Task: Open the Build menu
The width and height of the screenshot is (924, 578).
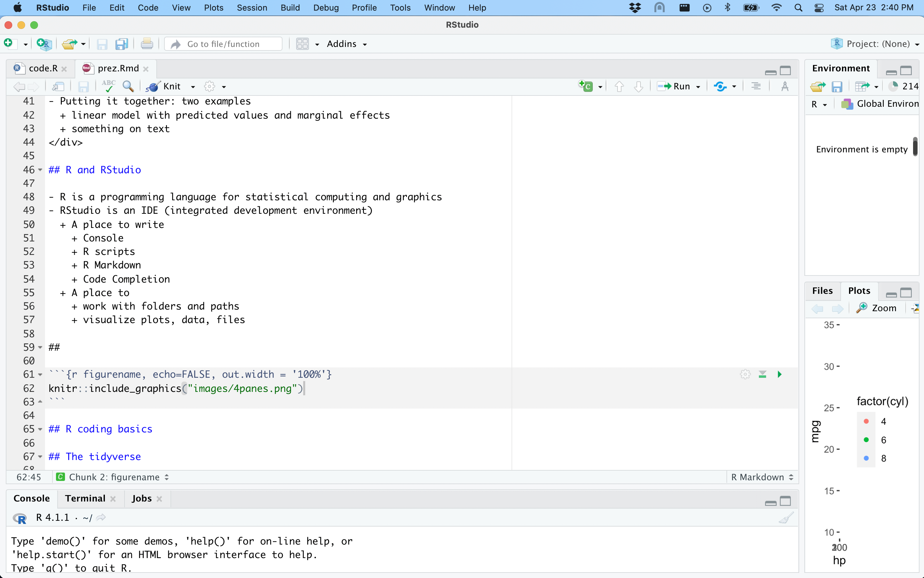Action: (290, 8)
